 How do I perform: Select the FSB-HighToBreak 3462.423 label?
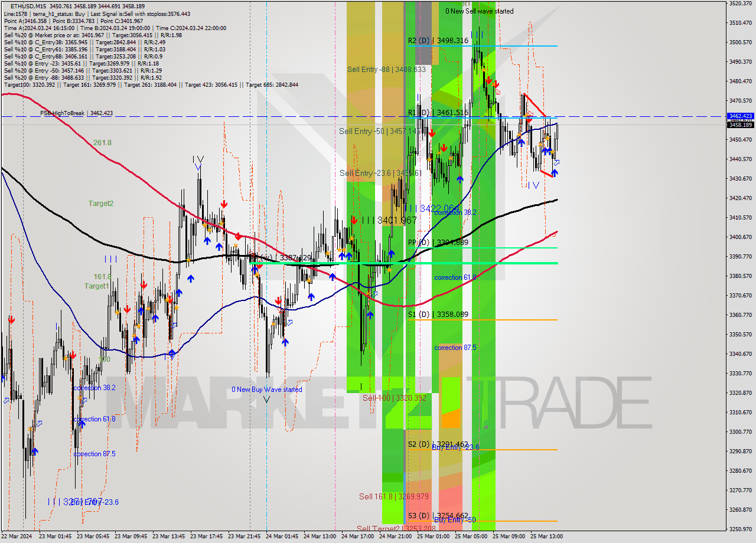pos(76,113)
